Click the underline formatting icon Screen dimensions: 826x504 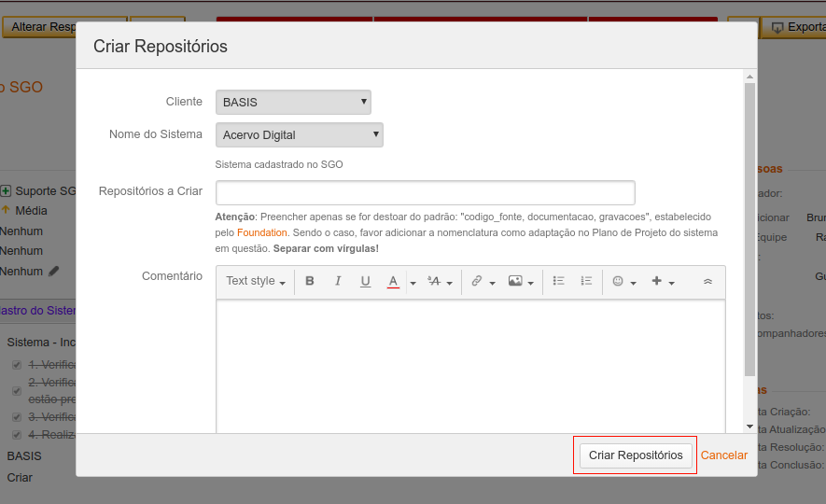[x=366, y=281]
